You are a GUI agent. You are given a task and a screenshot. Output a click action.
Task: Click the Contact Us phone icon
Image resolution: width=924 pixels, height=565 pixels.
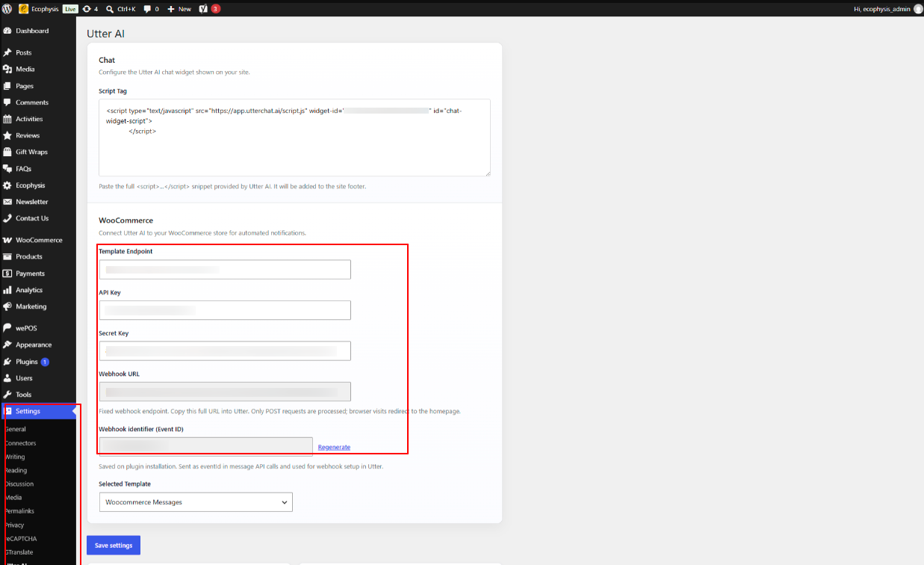(7, 218)
